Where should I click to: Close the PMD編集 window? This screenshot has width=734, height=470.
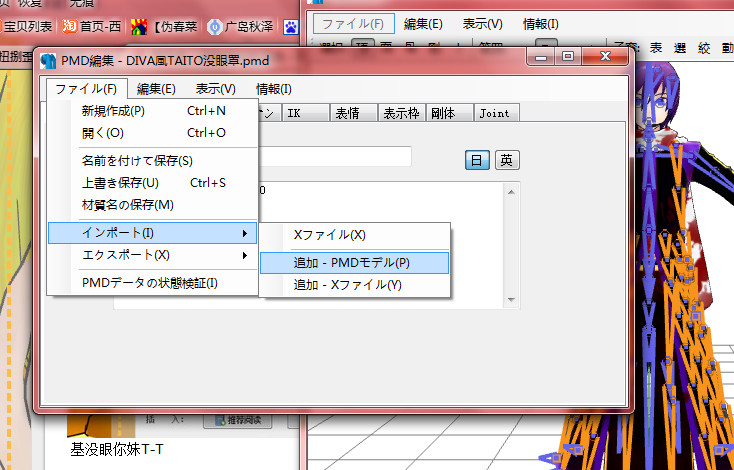(605, 57)
